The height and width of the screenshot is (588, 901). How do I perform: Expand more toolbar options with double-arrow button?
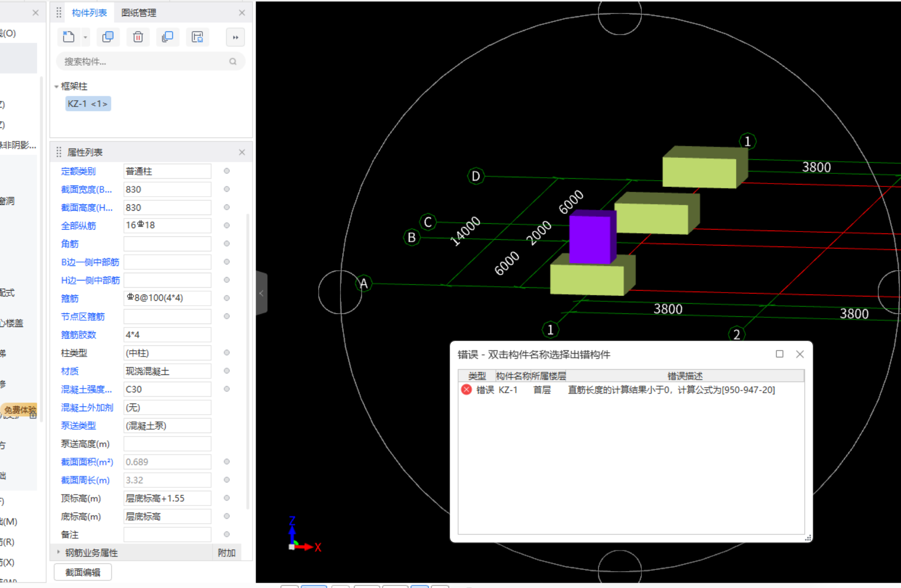(235, 37)
